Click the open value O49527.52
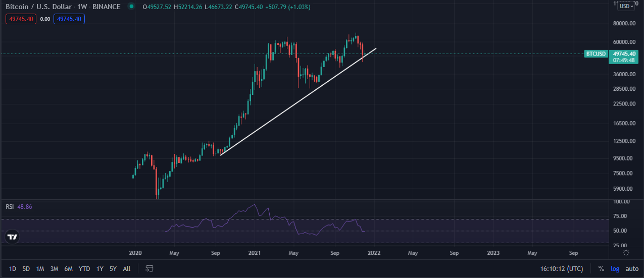Viewport: 644px width, 278px height. click(x=158, y=7)
